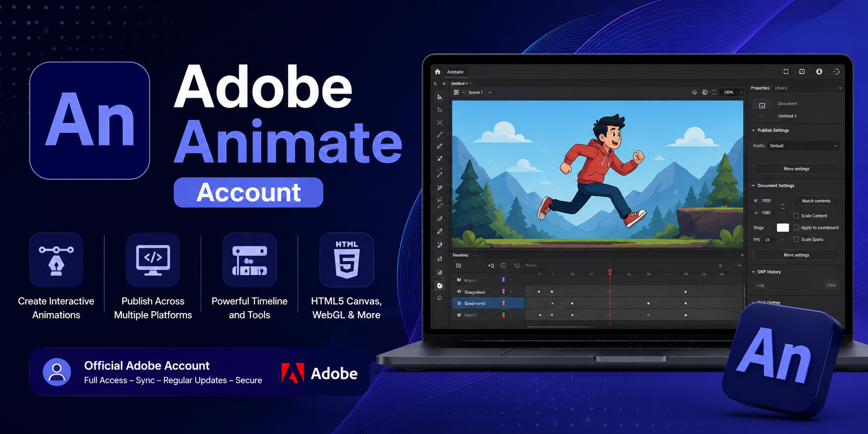The width and height of the screenshot is (868, 434).
Task: Click the loop playback icon in Timeline controls
Action: [517, 266]
